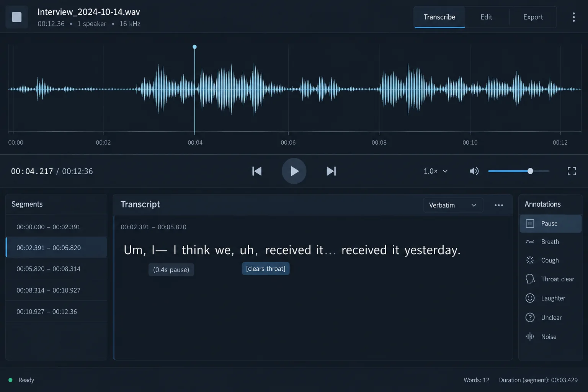Insert a Breath annotation
The image size is (588, 392).
click(x=550, y=242)
